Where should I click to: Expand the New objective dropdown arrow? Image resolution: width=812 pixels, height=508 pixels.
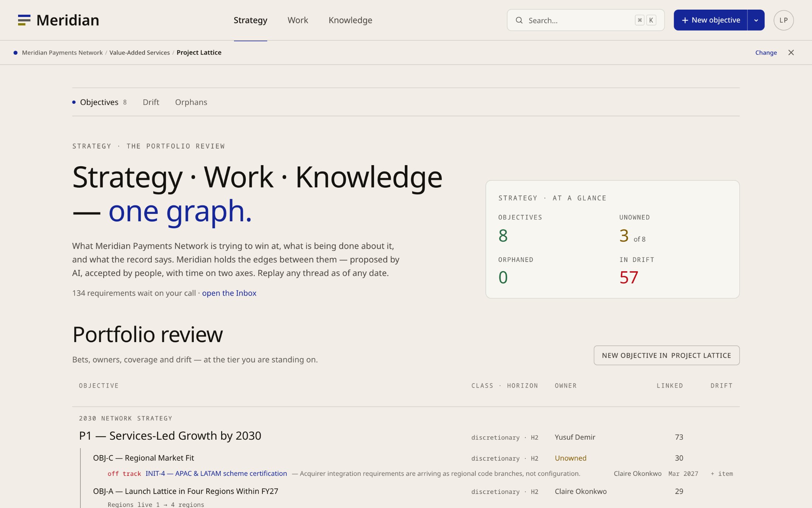pyautogui.click(x=756, y=20)
